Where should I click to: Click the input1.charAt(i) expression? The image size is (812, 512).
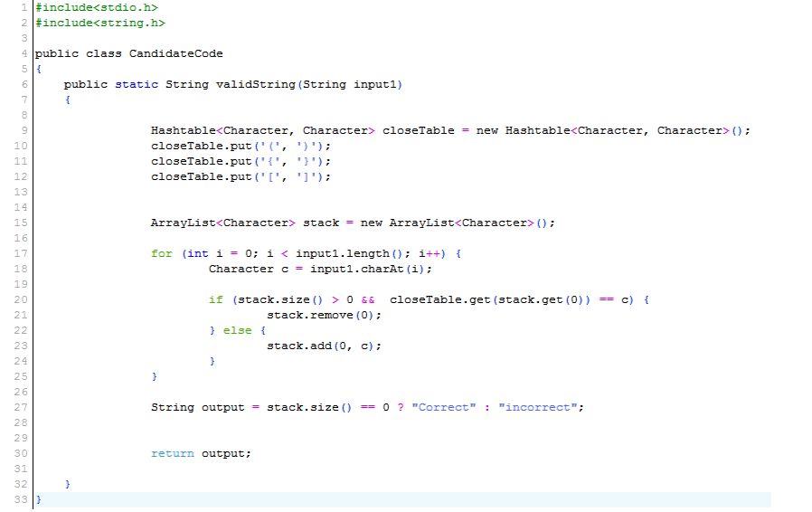click(371, 269)
